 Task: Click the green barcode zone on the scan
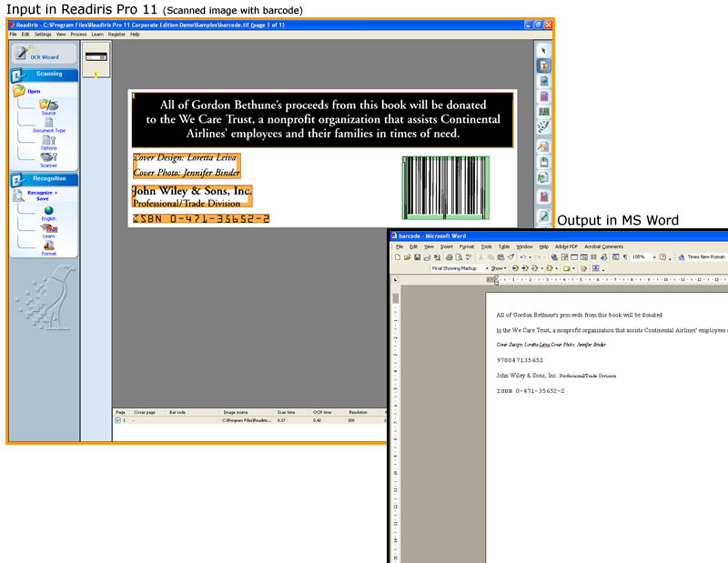coord(446,187)
